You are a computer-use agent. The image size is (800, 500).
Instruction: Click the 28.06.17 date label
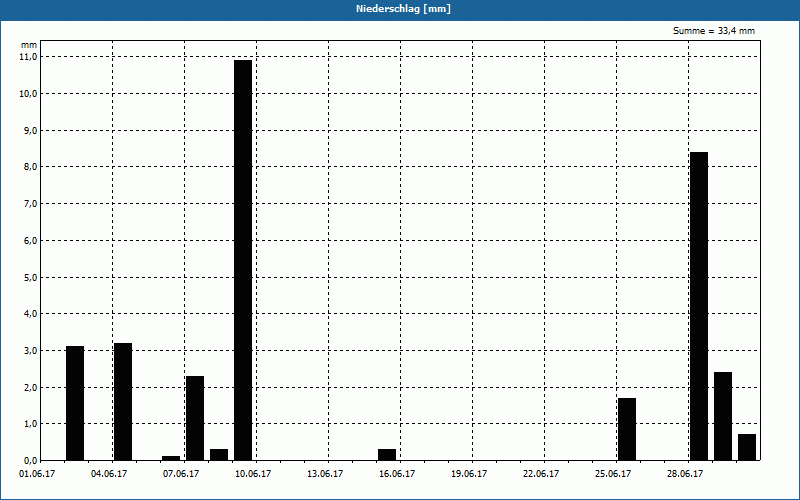tap(685, 474)
